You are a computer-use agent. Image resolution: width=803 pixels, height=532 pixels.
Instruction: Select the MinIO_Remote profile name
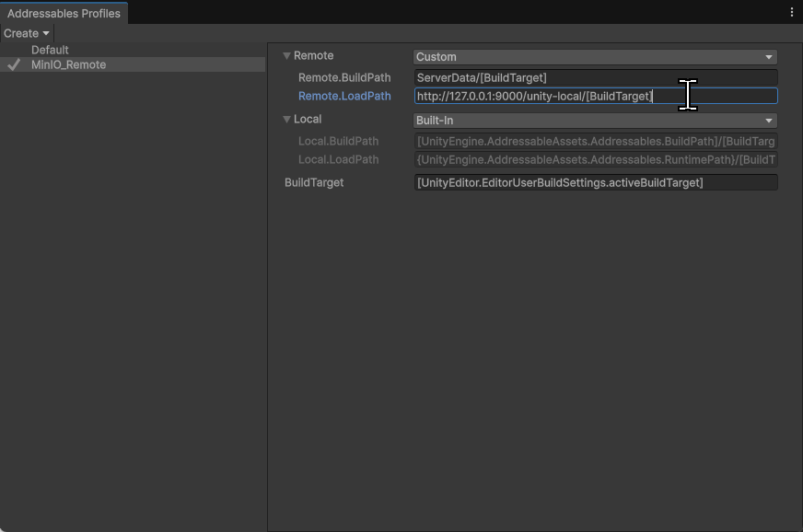[69, 65]
